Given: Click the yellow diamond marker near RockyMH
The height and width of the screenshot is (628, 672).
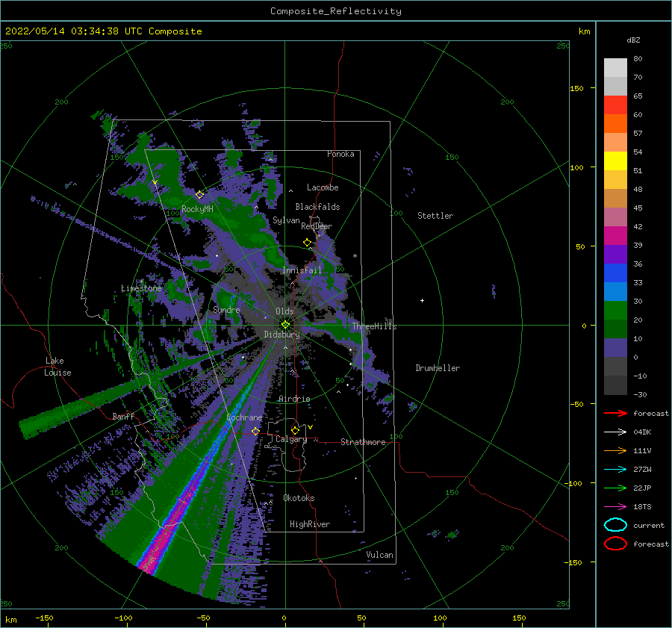Looking at the screenshot, I should point(199,195).
